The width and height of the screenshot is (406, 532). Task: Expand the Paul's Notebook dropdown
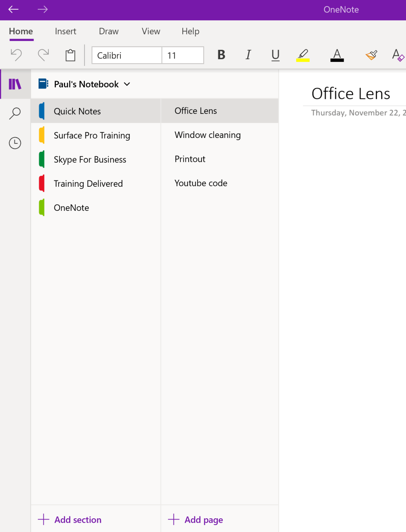click(x=127, y=84)
